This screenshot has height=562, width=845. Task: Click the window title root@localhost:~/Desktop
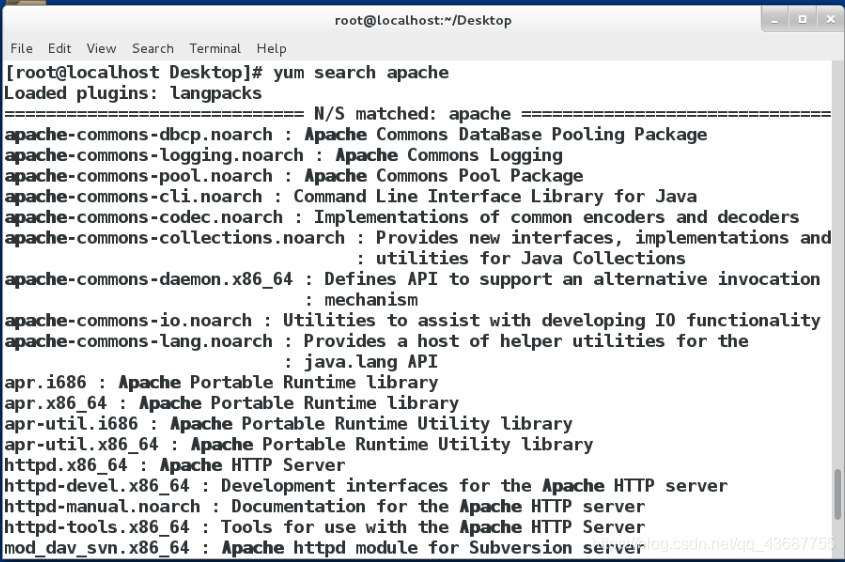423,20
